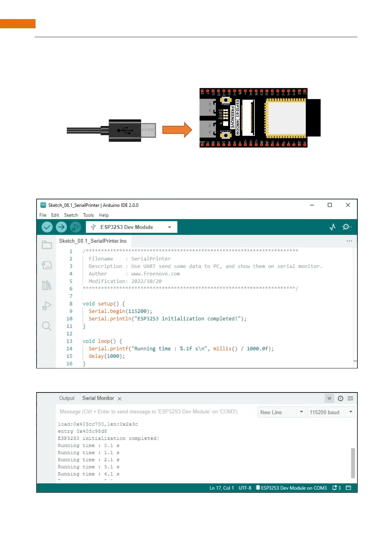Open the Serial Plotter icon
The image size is (392, 554).
point(332,227)
